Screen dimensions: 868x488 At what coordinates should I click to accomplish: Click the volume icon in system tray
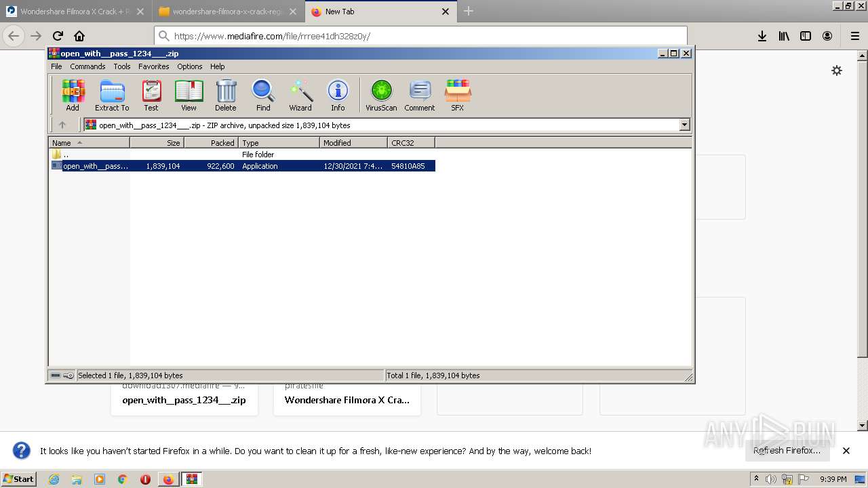(771, 479)
